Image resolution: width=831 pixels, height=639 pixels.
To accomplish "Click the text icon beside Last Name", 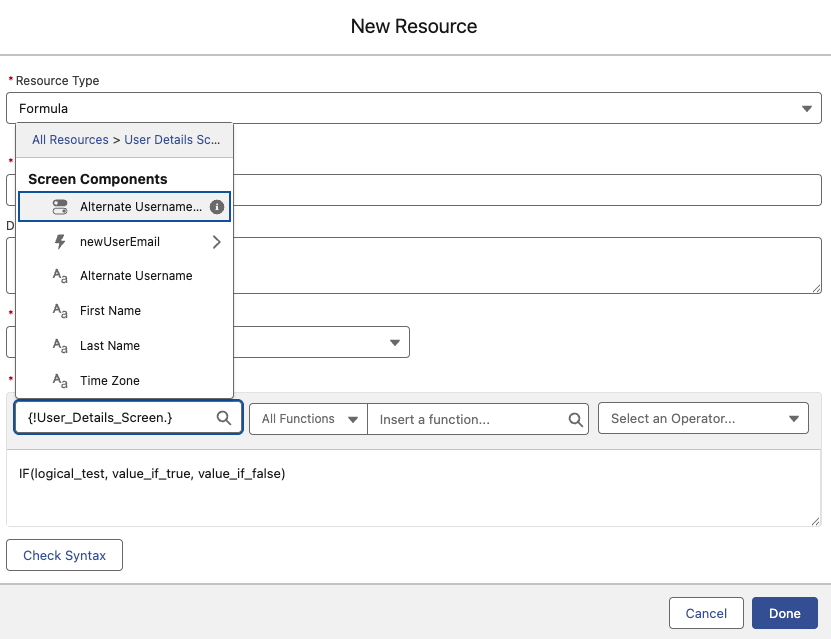I will pos(60,346).
